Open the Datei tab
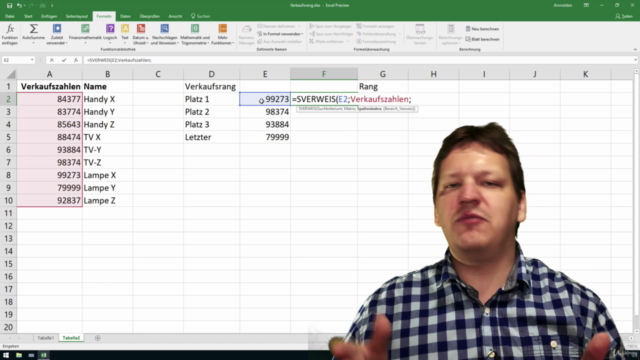Image resolution: width=640 pixels, height=360 pixels. pyautogui.click(x=9, y=16)
